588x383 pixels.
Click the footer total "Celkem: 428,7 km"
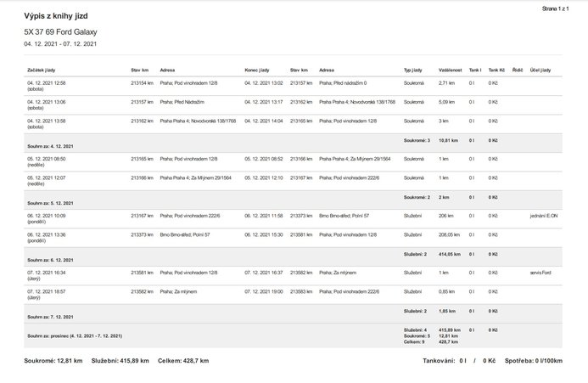click(185, 361)
